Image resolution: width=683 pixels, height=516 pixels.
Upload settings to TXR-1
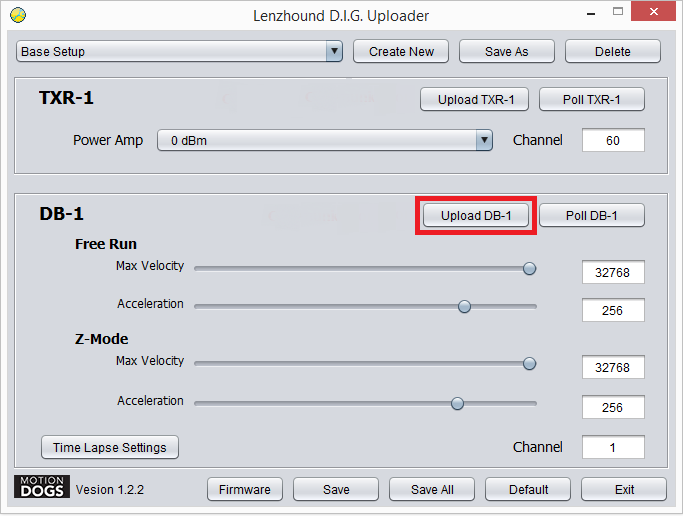point(475,99)
